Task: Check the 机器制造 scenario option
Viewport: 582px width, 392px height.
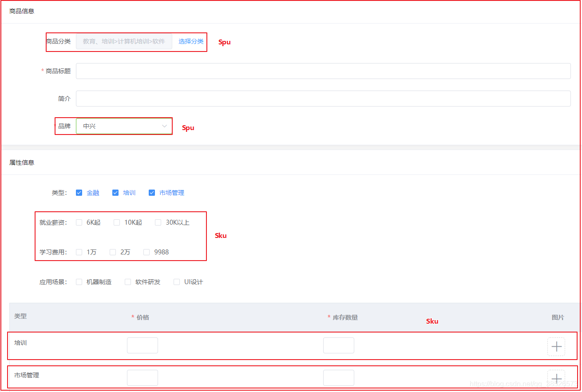Action: (79, 282)
